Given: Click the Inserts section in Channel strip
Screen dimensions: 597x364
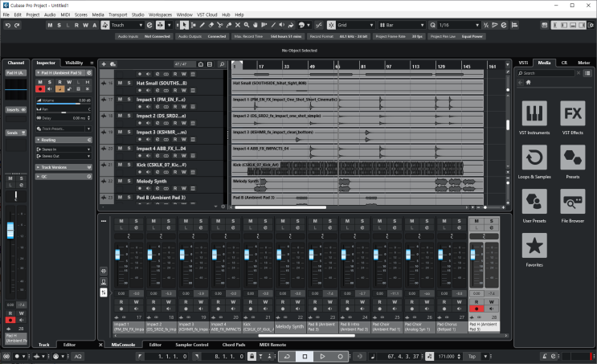Looking at the screenshot, I should (15, 109).
